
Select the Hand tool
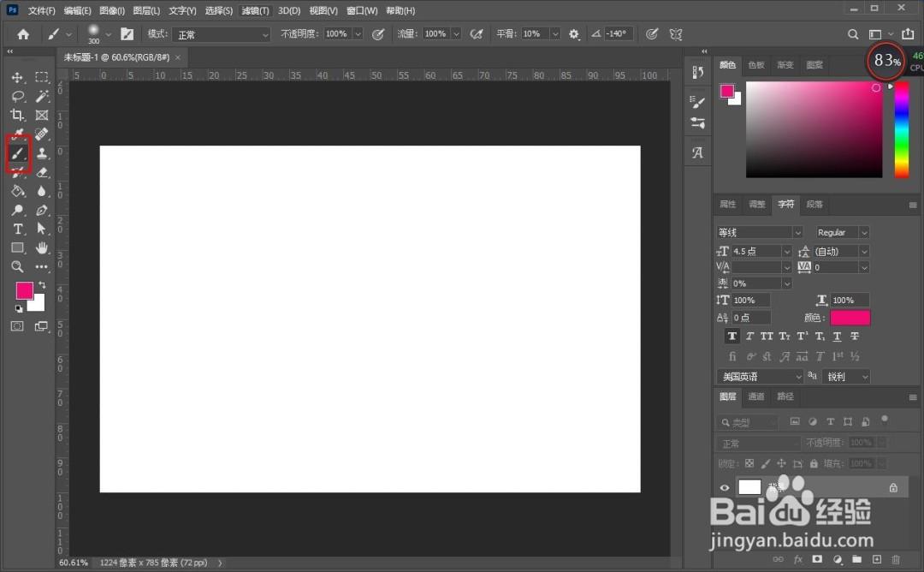click(x=41, y=247)
